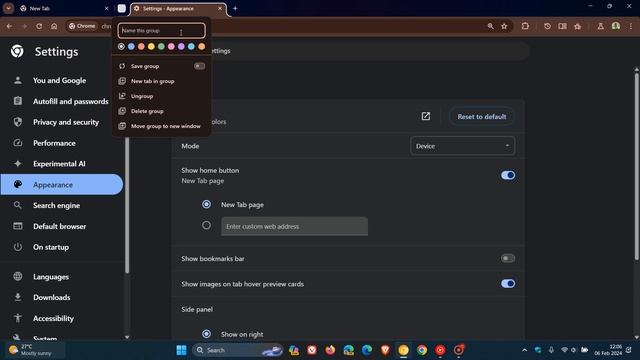Click the back navigation arrow
The width and height of the screenshot is (640, 360).
(x=9, y=26)
